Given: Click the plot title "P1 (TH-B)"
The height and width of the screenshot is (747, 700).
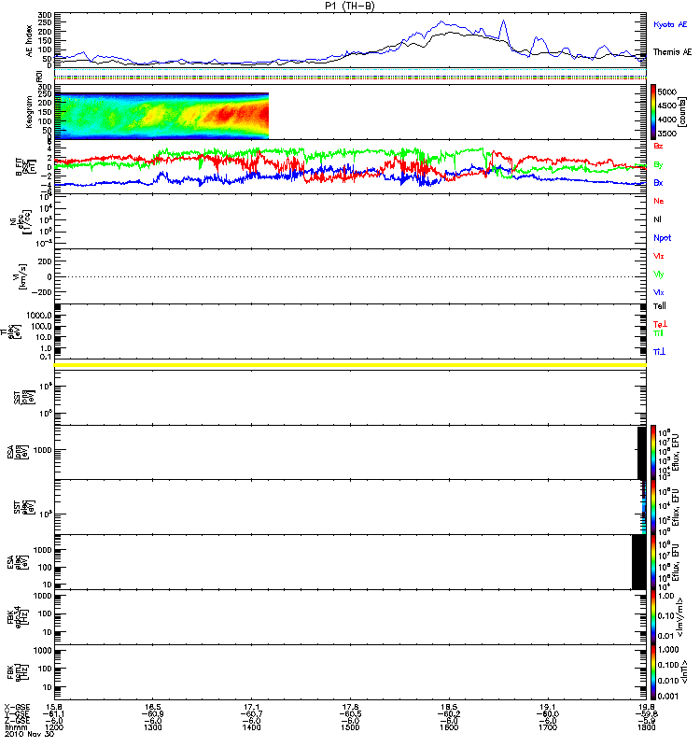Looking at the screenshot, I should (x=350, y=6).
